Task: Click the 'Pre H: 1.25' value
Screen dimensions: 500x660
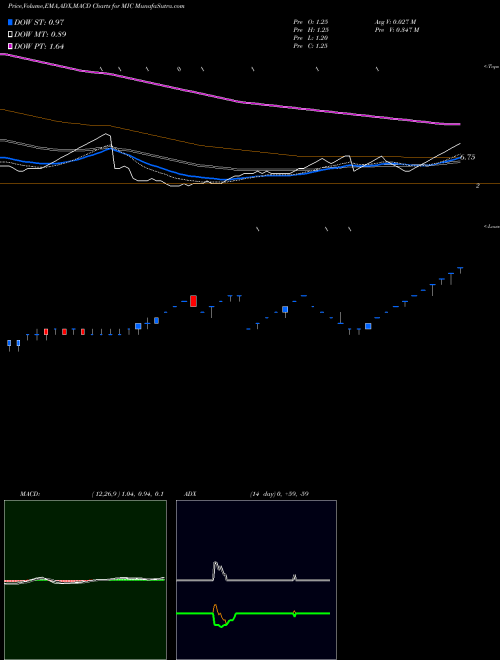Action: (x=311, y=30)
